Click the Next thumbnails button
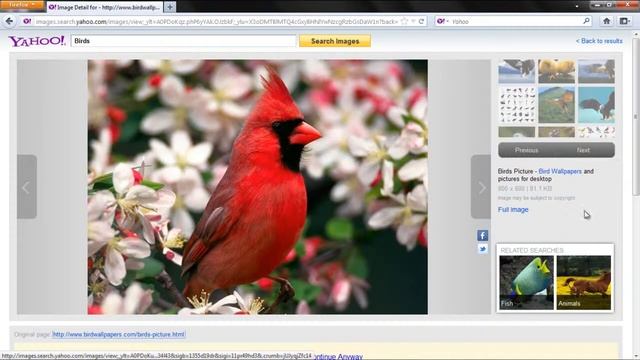 click(584, 150)
